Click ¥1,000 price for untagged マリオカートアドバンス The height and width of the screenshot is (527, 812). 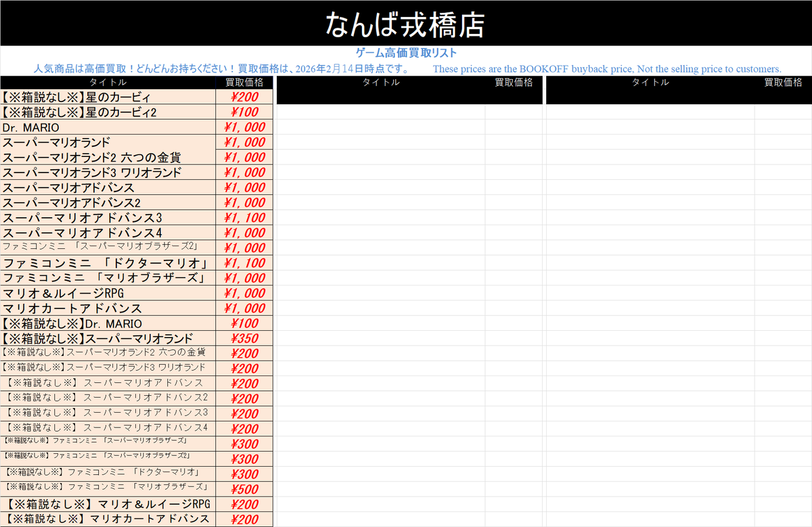coord(244,308)
